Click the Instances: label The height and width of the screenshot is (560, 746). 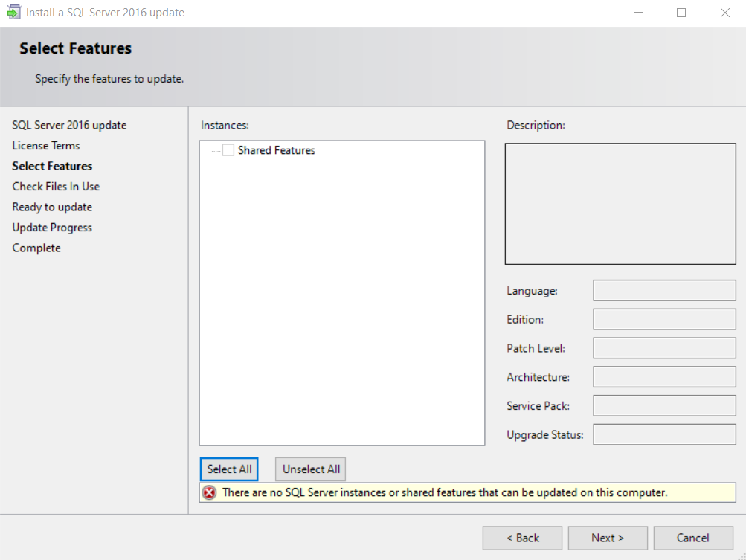coord(225,125)
